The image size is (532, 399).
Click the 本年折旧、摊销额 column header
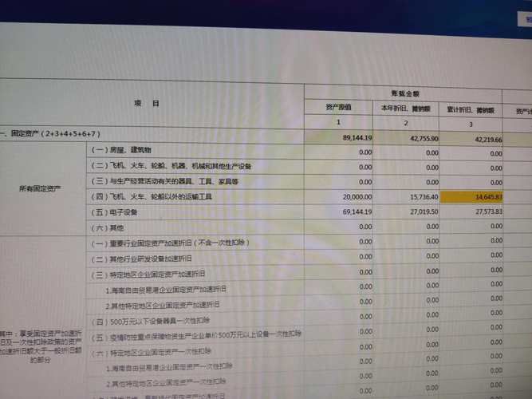tap(406, 109)
